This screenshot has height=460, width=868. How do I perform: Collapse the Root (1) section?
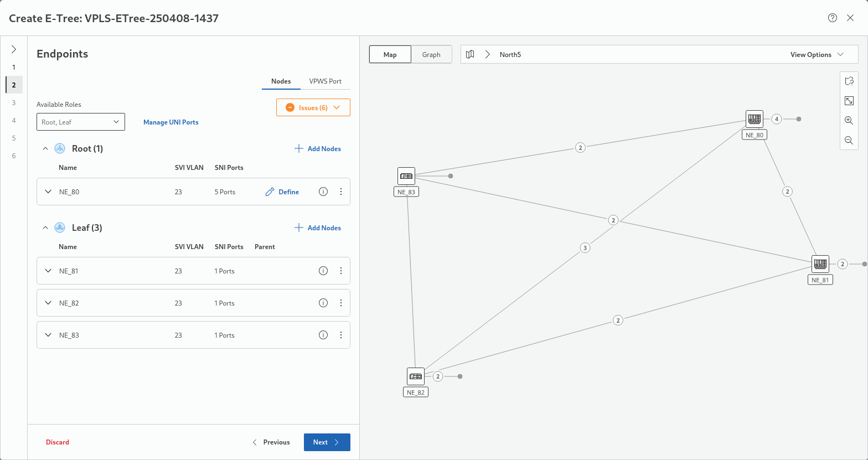pyautogui.click(x=45, y=148)
